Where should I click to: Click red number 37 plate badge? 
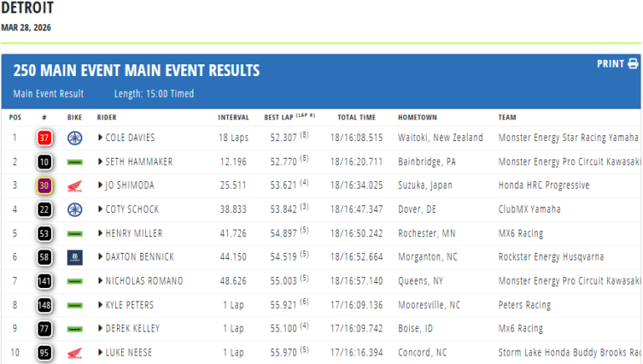[x=44, y=138]
